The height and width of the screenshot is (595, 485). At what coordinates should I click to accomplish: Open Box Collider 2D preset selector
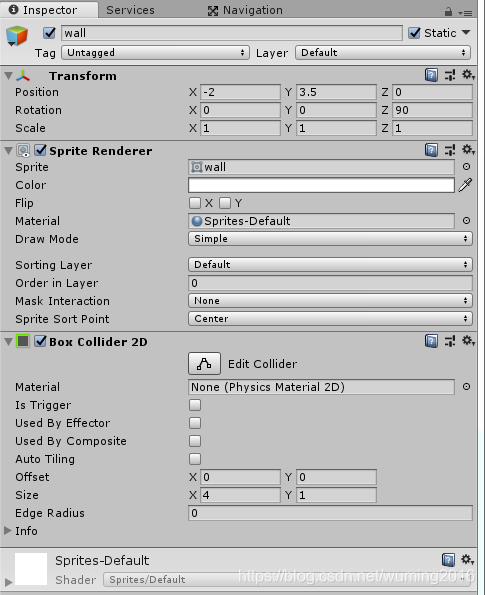click(x=450, y=341)
